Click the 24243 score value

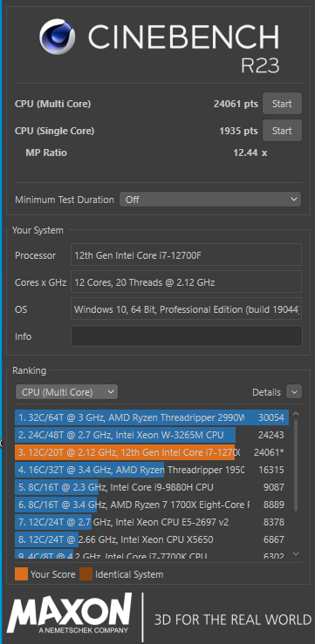coord(271,435)
